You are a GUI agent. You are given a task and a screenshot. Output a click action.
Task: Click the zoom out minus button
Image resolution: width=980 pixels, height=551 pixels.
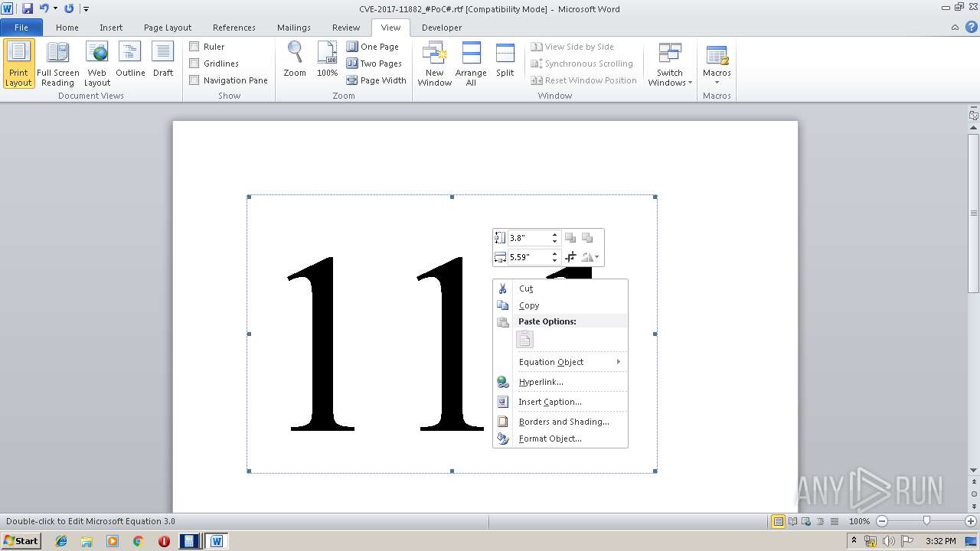coord(881,521)
